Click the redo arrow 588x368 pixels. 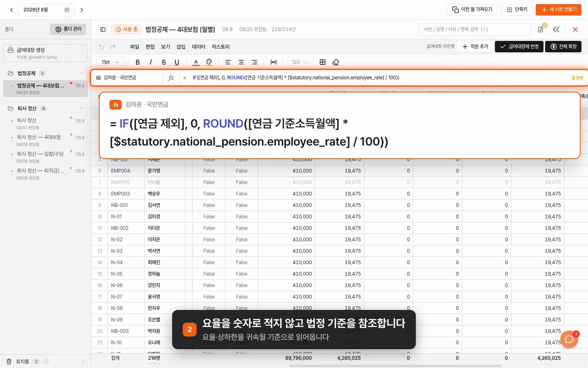tap(113, 47)
